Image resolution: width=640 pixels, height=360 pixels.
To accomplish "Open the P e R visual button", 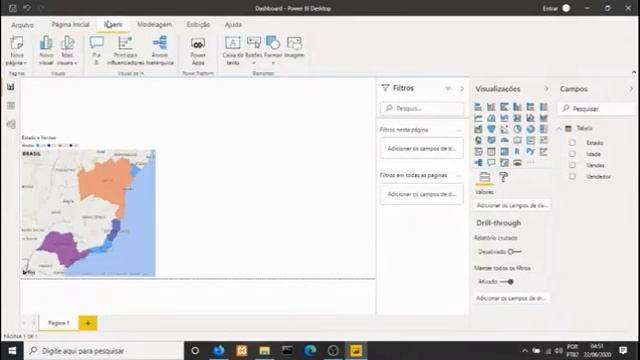I will [96, 51].
